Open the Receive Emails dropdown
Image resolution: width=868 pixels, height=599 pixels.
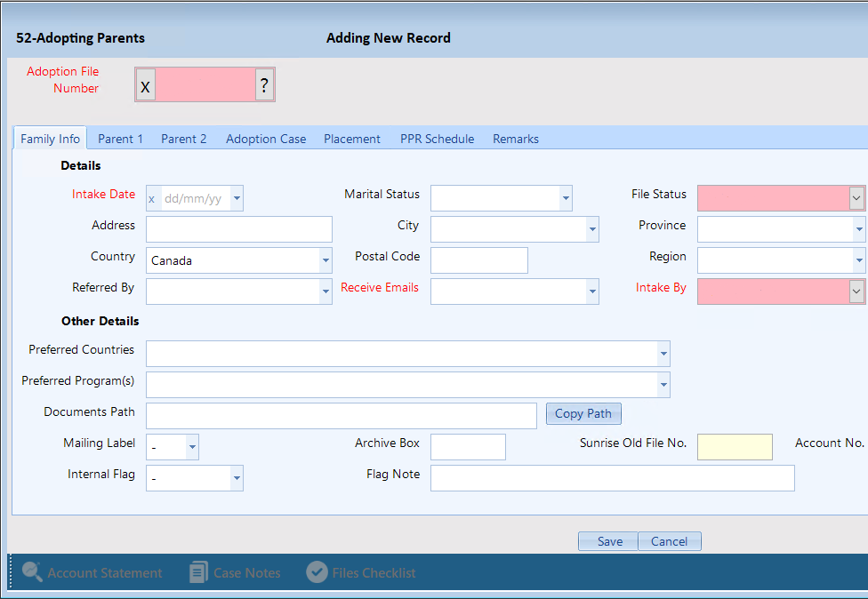click(592, 292)
